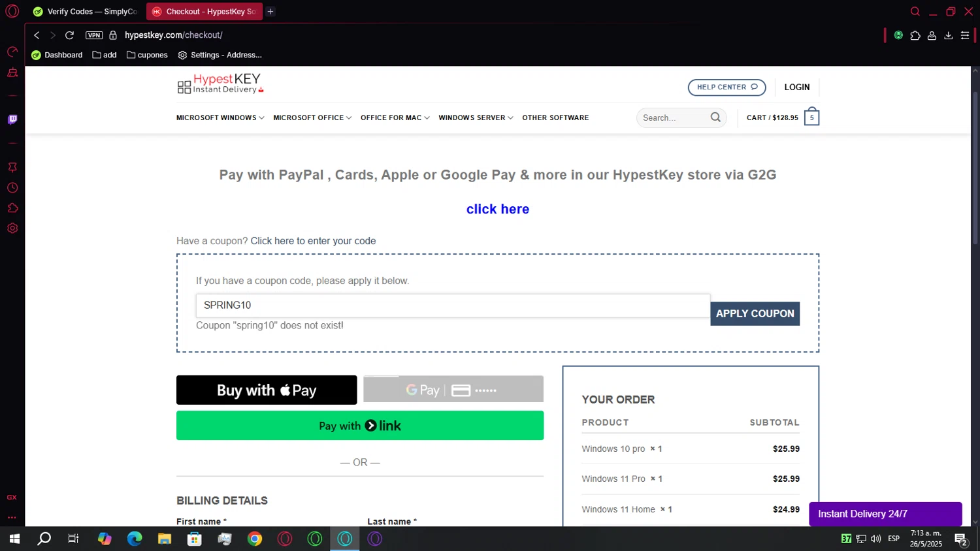The width and height of the screenshot is (980, 551).
Task: Expand Microsoft Office menu
Action: pos(312,118)
